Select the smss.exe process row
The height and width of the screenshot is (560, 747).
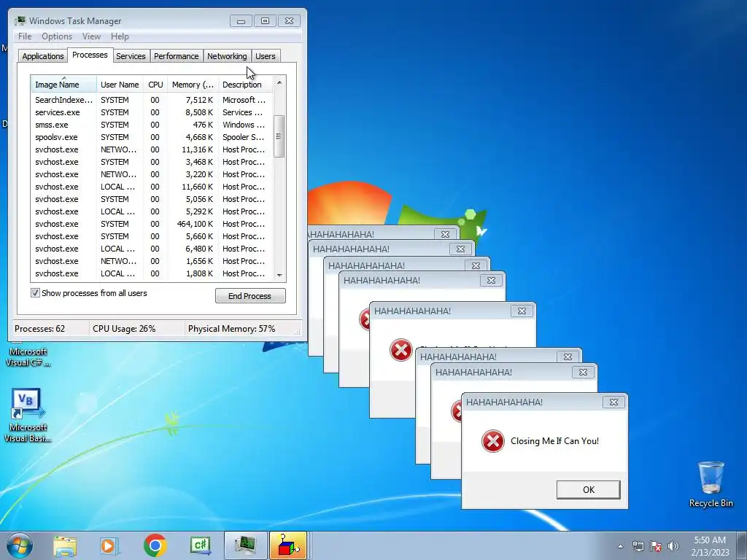click(x=152, y=125)
